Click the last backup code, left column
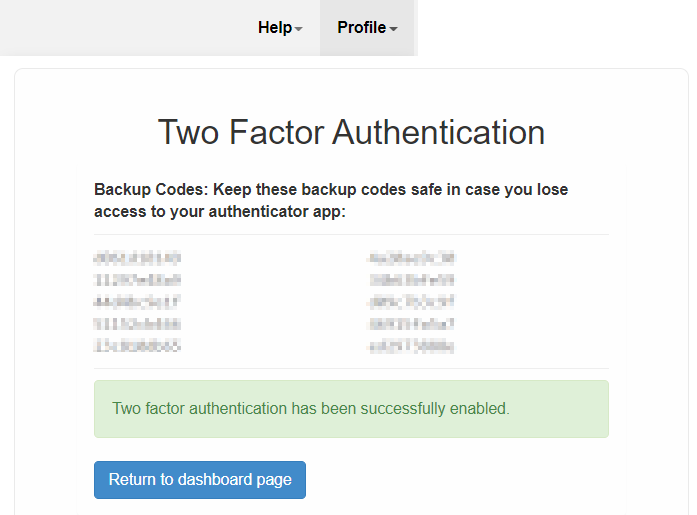The width and height of the screenshot is (697, 515). pyautogui.click(x=137, y=345)
